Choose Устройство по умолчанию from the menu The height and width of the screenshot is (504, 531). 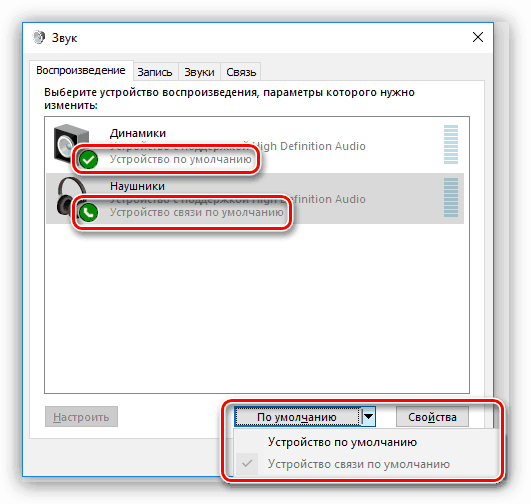click(x=342, y=442)
